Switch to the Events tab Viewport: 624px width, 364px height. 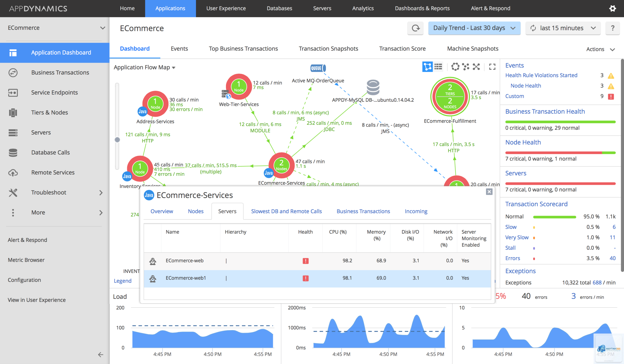coord(179,49)
